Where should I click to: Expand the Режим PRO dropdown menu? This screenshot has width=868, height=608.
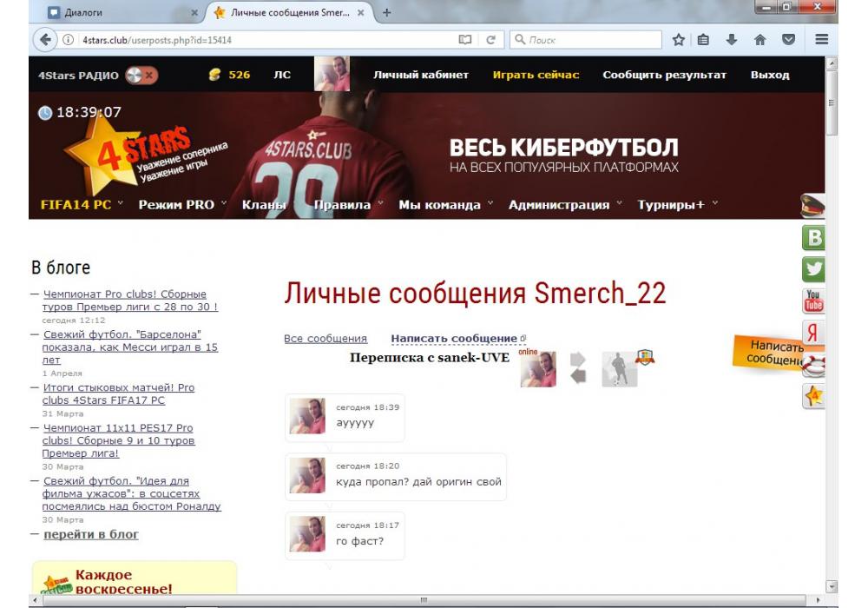182,204
